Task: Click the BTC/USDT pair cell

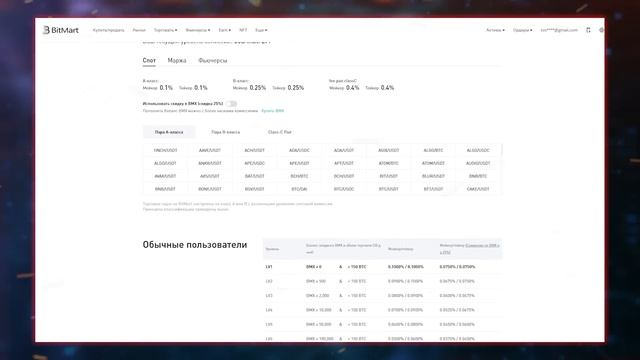Action: [389, 189]
